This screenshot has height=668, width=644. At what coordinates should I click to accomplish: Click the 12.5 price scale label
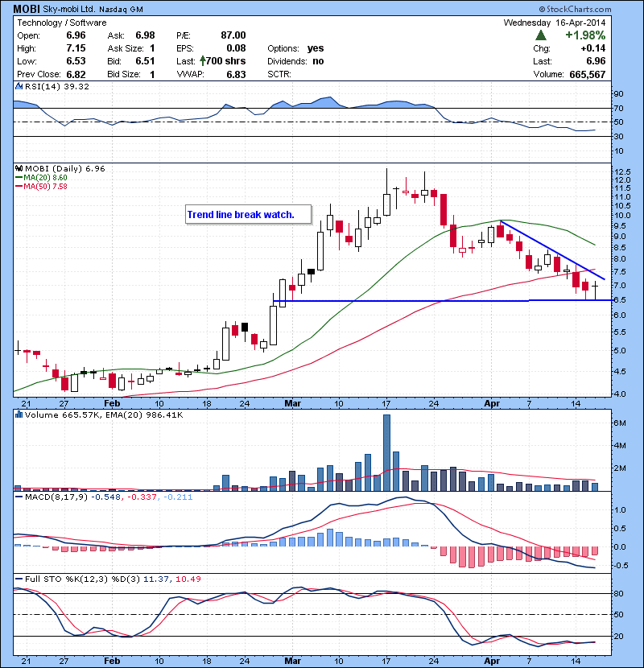tap(622, 171)
